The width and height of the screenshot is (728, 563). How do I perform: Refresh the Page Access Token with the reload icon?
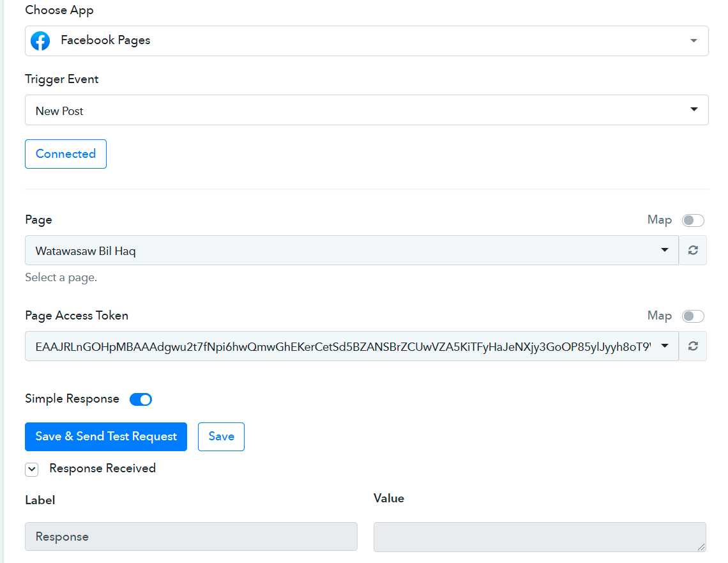(x=693, y=346)
